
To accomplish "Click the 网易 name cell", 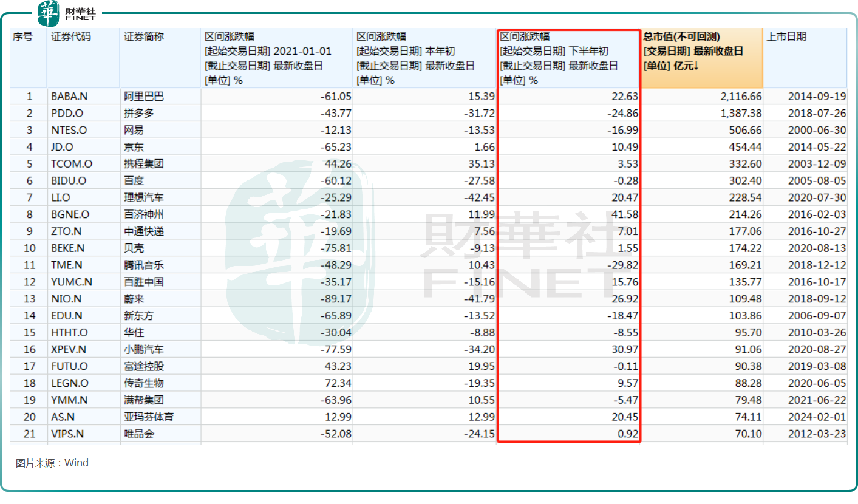I will point(160,131).
